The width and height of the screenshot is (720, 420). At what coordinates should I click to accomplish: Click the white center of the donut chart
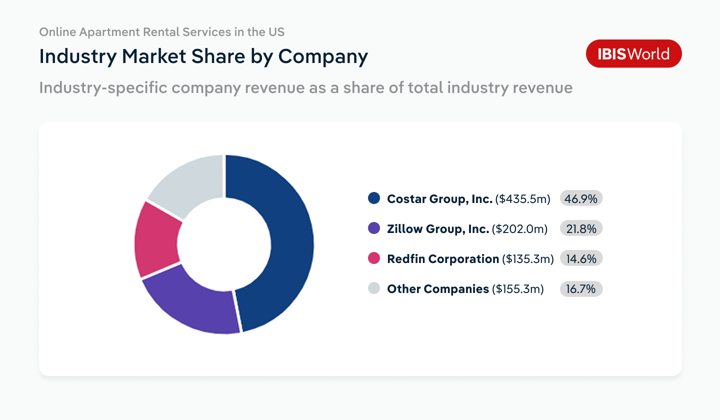(x=224, y=244)
